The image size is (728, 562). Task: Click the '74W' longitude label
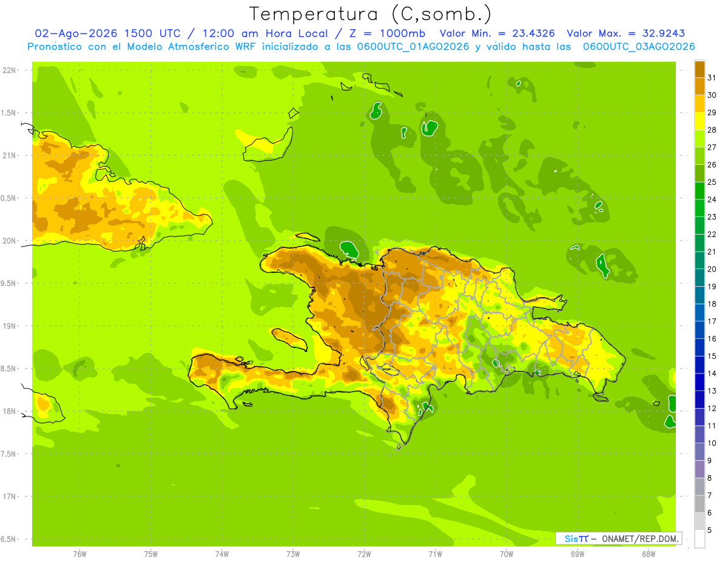(222, 554)
